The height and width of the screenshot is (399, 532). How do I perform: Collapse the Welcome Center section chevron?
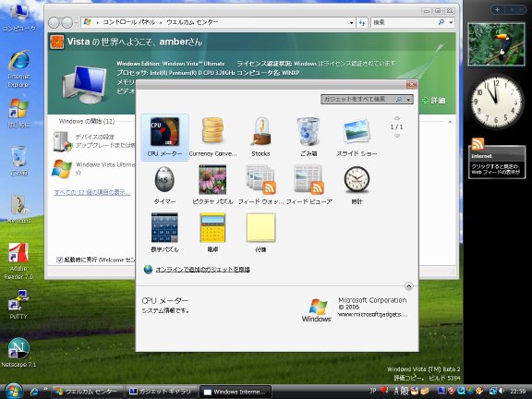tap(450, 122)
